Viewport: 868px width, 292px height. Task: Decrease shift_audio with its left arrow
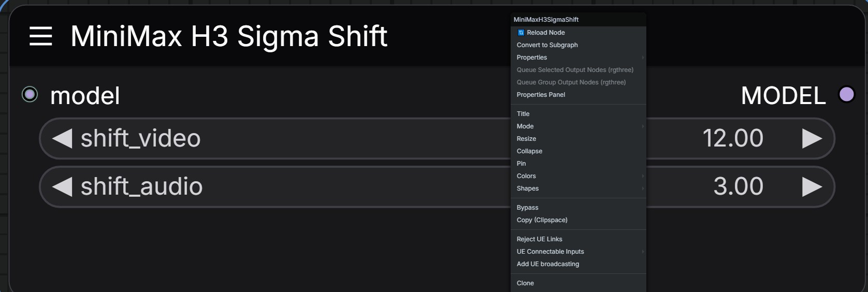[63, 186]
